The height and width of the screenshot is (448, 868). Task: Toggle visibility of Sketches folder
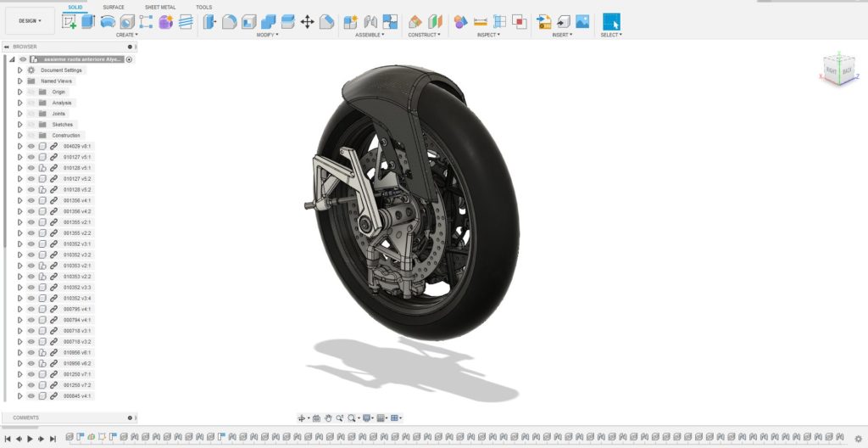coord(31,125)
